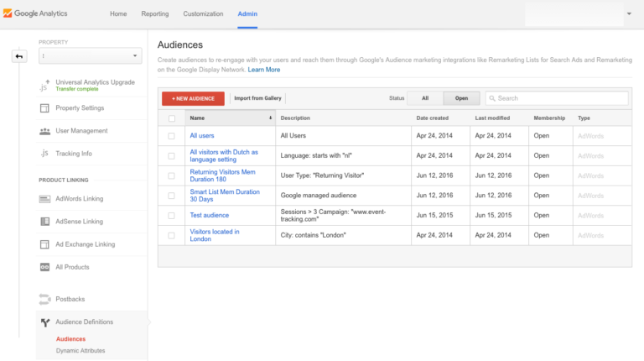Open User Management people icon
Image resolution: width=644 pixels, height=361 pixels.
(44, 131)
